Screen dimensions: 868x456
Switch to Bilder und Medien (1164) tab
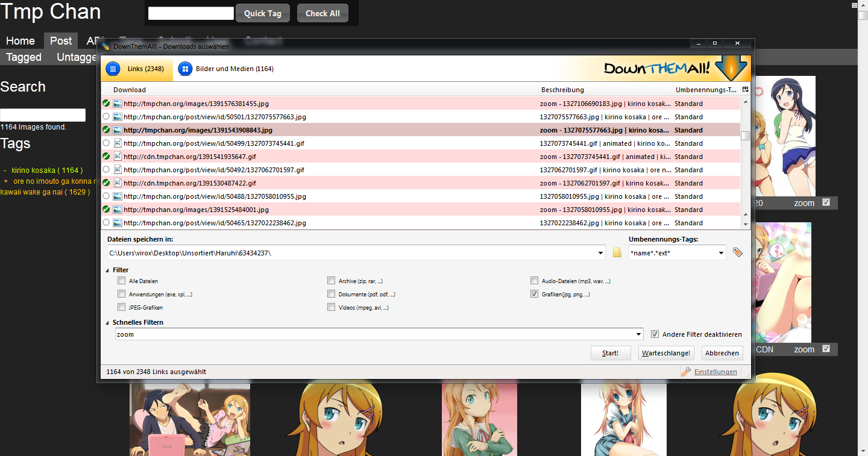[227, 69]
